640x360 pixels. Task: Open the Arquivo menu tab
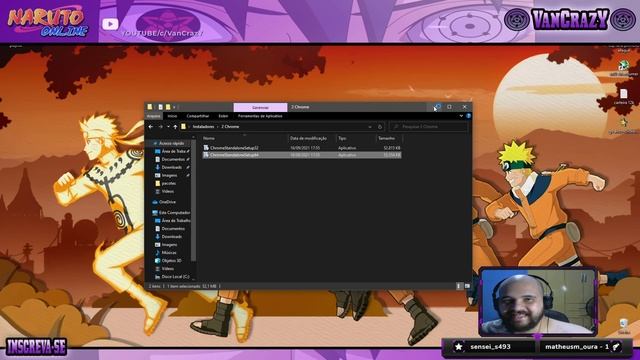click(x=153, y=116)
